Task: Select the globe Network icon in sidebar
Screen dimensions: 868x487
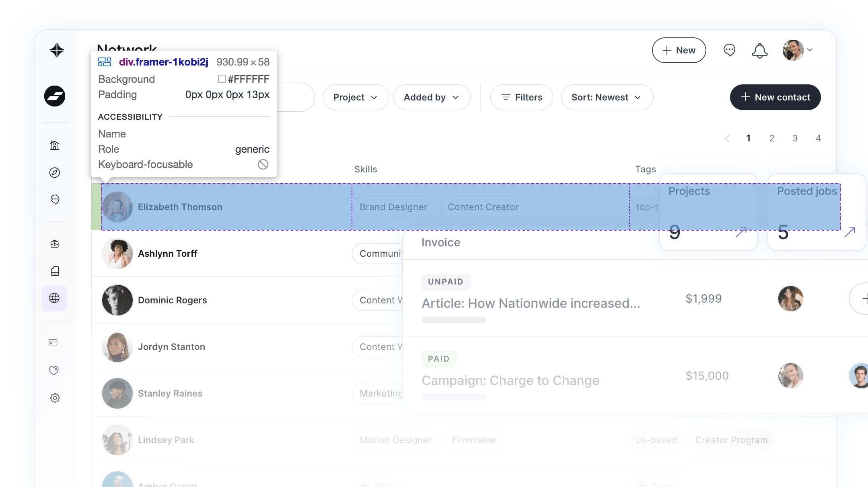Action: pyautogui.click(x=54, y=298)
